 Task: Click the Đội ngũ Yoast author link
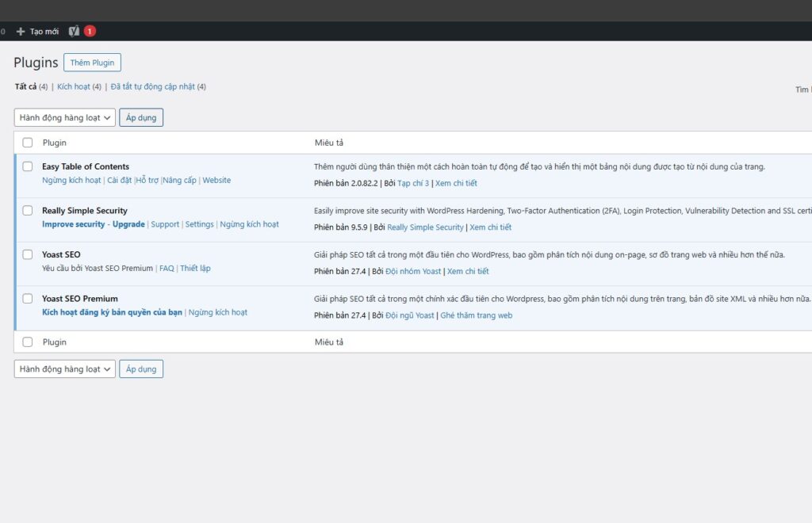point(410,315)
